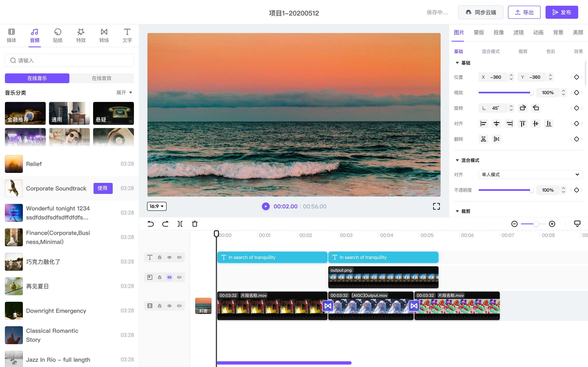Toggle visibility of output.png track
Screen dimensions: 588x367
169,277
